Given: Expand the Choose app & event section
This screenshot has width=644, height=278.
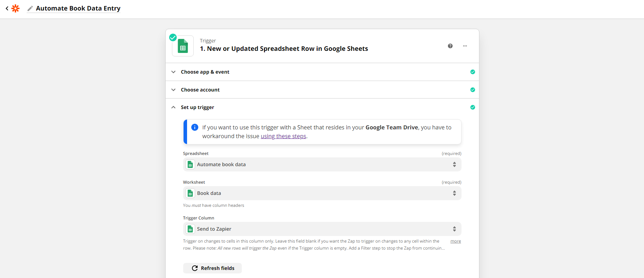Looking at the screenshot, I should point(173,72).
